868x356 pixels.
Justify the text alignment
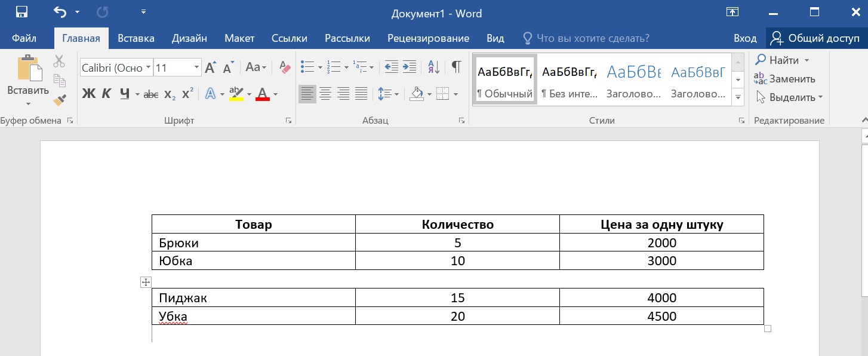361,94
